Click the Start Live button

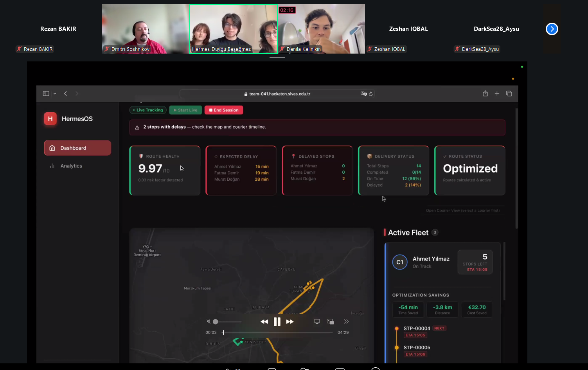[x=185, y=110]
